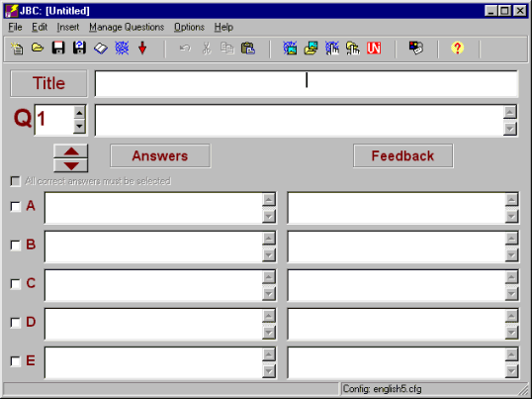532x399 pixels.
Task: Open the Insert menu
Action: [68, 27]
